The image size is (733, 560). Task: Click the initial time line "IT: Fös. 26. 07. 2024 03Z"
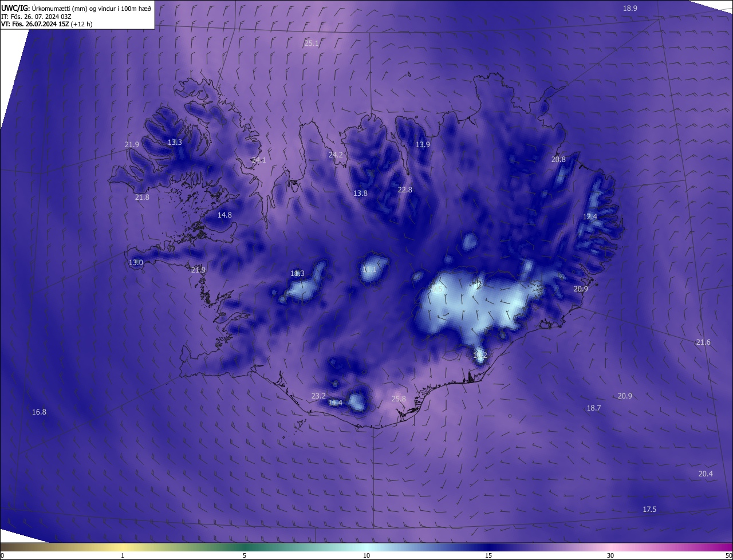[x=37, y=16]
